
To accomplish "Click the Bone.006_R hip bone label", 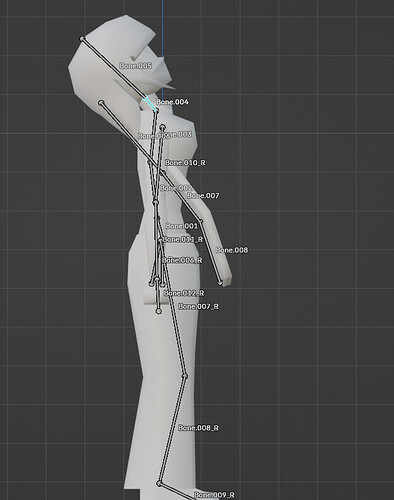I will (x=182, y=260).
